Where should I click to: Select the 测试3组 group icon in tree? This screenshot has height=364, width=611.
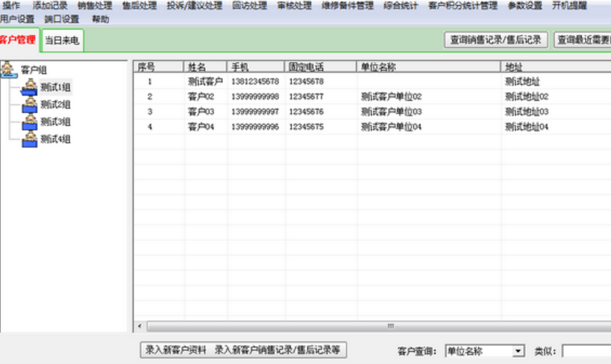[30, 122]
